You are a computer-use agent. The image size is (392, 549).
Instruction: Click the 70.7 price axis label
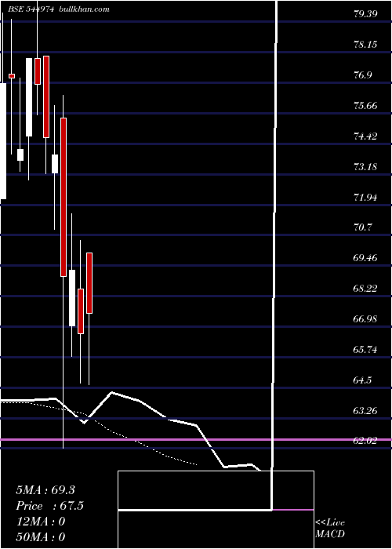362,227
